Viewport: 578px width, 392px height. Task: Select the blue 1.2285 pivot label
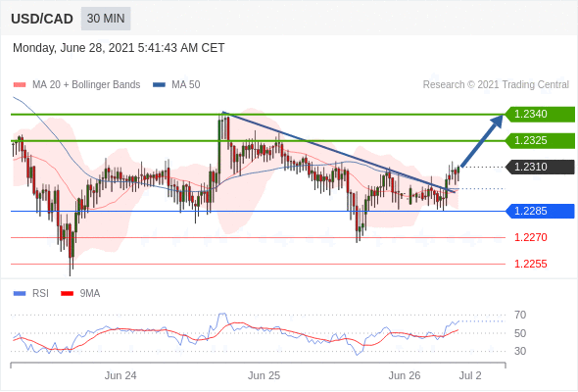pos(540,212)
